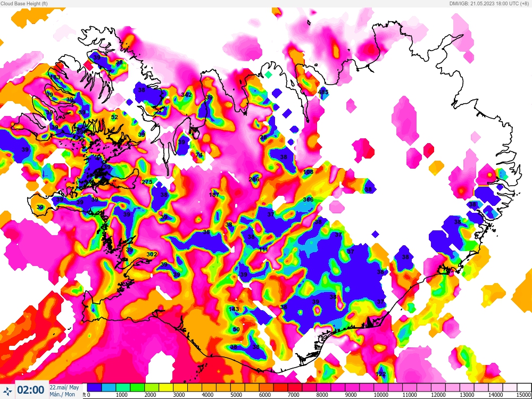Screen dimensions: 532x399
Task: Click the '108' cloud base value on map
Action: point(309,172)
